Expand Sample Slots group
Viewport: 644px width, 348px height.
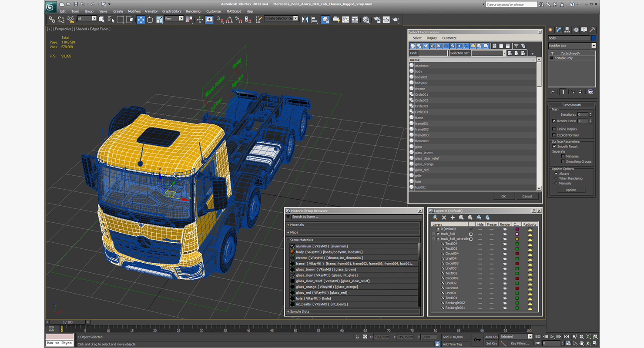[288, 311]
